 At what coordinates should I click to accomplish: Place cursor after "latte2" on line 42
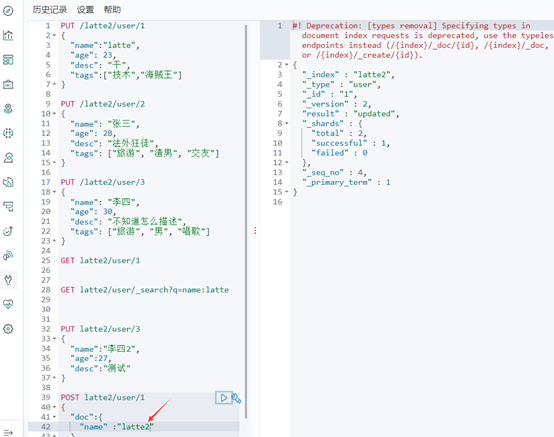151,427
